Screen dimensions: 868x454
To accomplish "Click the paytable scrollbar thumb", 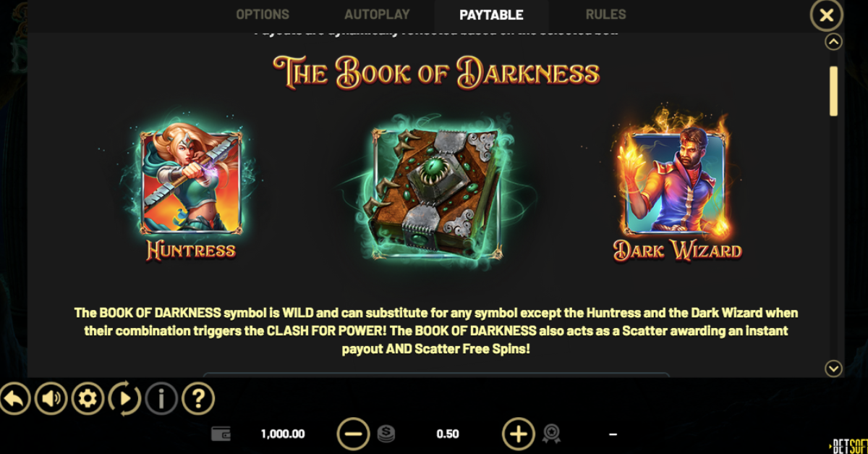I will (x=834, y=91).
